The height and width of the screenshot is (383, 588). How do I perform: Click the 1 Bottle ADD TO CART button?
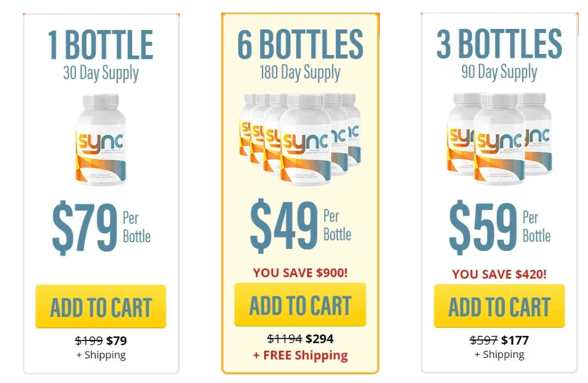(x=101, y=306)
